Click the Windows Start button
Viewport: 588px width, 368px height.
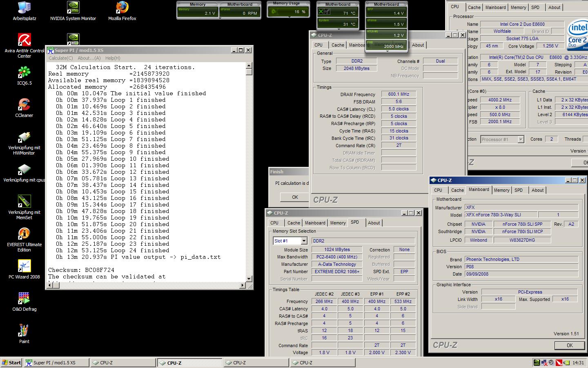tap(11, 363)
